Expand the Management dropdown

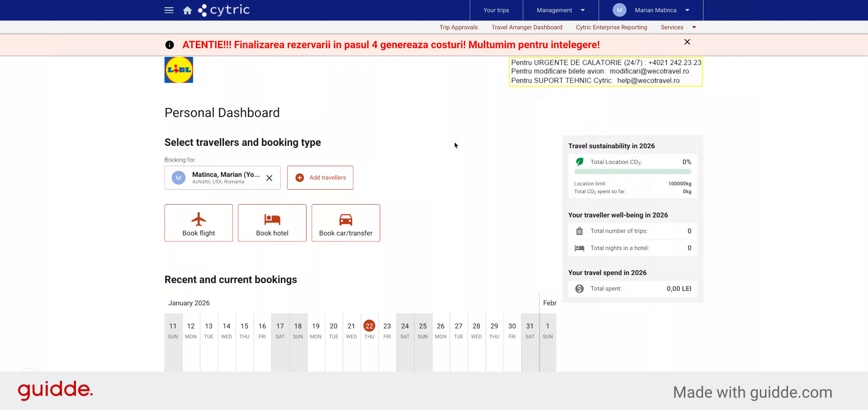pyautogui.click(x=561, y=10)
